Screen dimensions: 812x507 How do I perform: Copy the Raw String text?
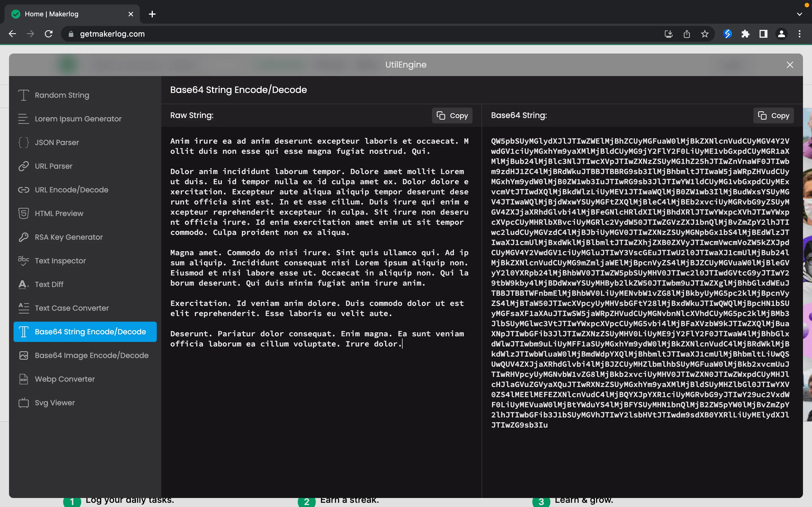tap(452, 116)
